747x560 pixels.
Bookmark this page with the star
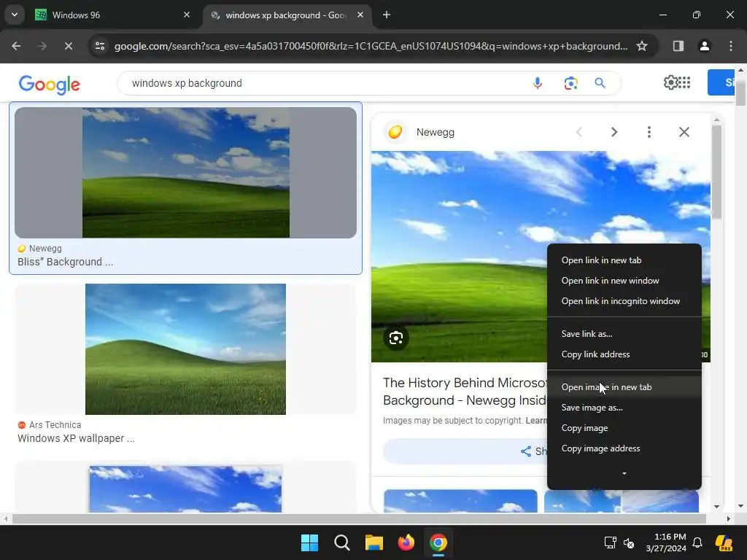tap(642, 46)
